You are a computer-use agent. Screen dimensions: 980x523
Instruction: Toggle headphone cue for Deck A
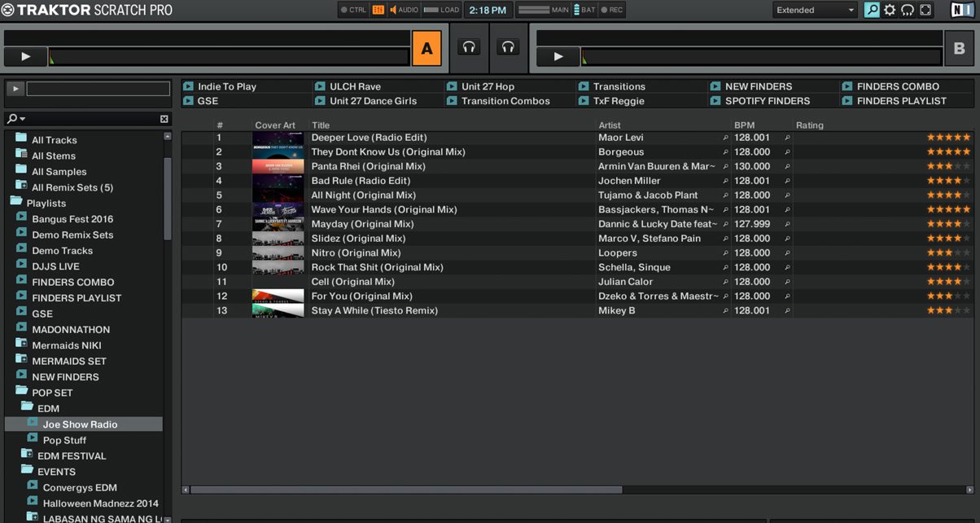[469, 47]
